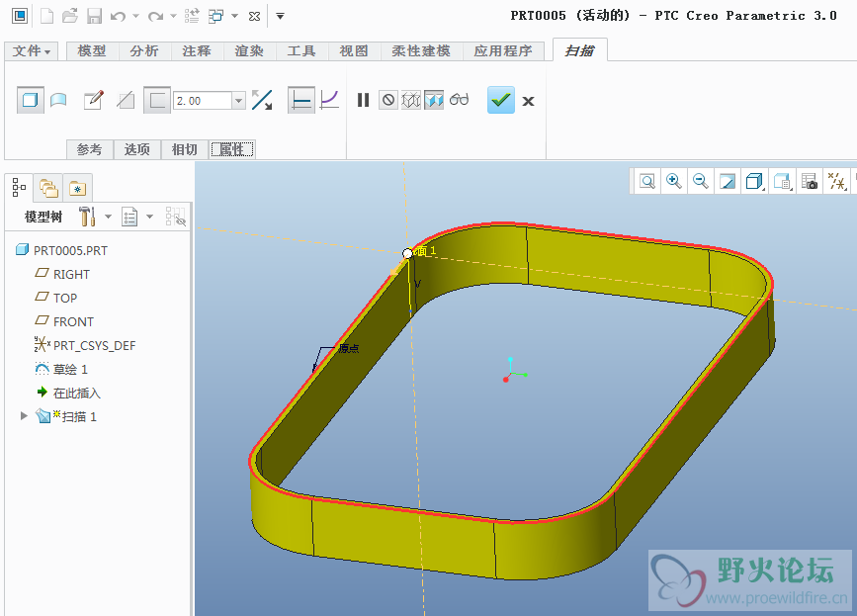Cancel the sweep with X button
857x616 pixels.
tap(528, 101)
